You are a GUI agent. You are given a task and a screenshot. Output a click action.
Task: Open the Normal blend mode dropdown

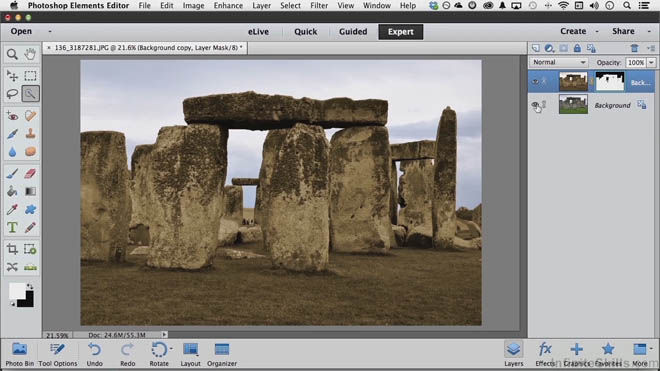coord(558,62)
